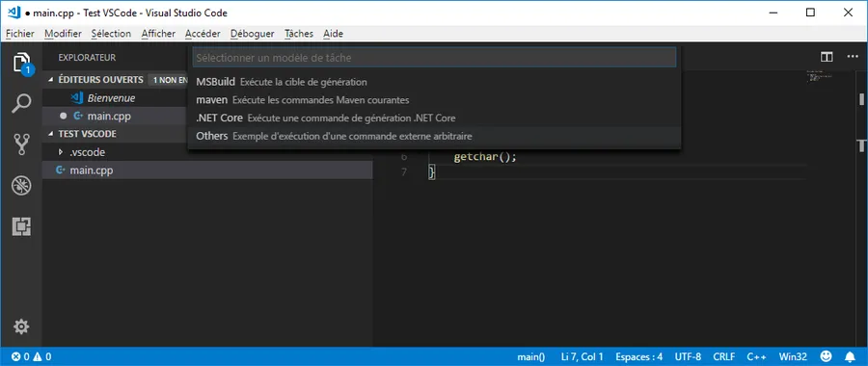Click the errors and warnings indicator
The width and height of the screenshot is (868, 366).
32,356
